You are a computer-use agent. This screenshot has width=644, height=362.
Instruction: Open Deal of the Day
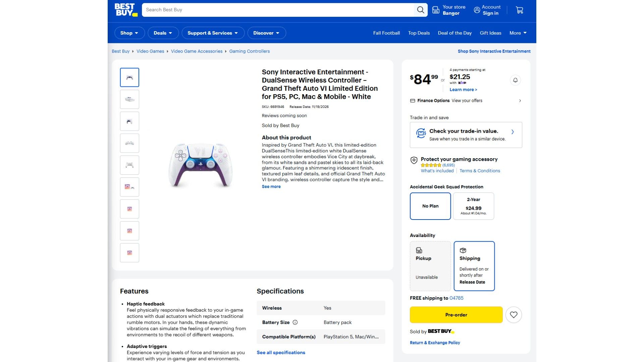tap(454, 33)
